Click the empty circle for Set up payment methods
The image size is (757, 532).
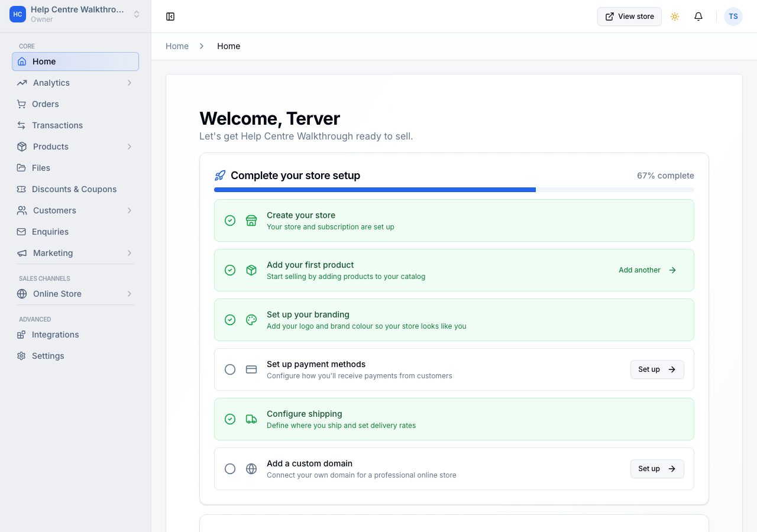pos(230,369)
